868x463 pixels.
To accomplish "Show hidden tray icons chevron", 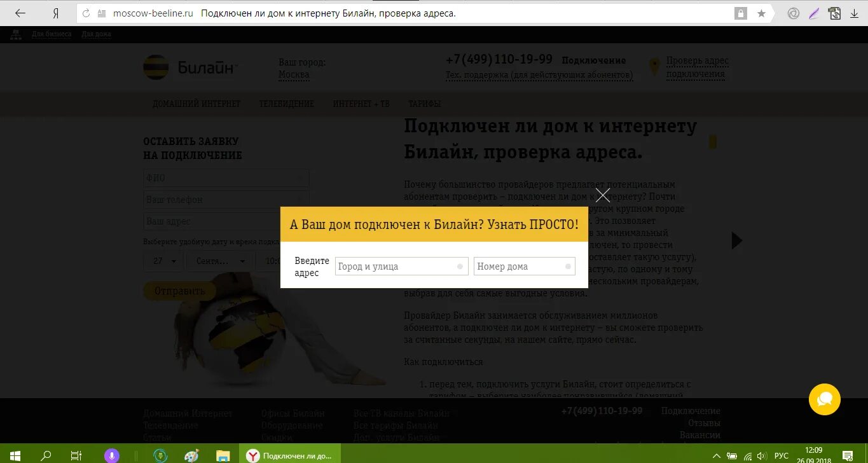I will 717,456.
